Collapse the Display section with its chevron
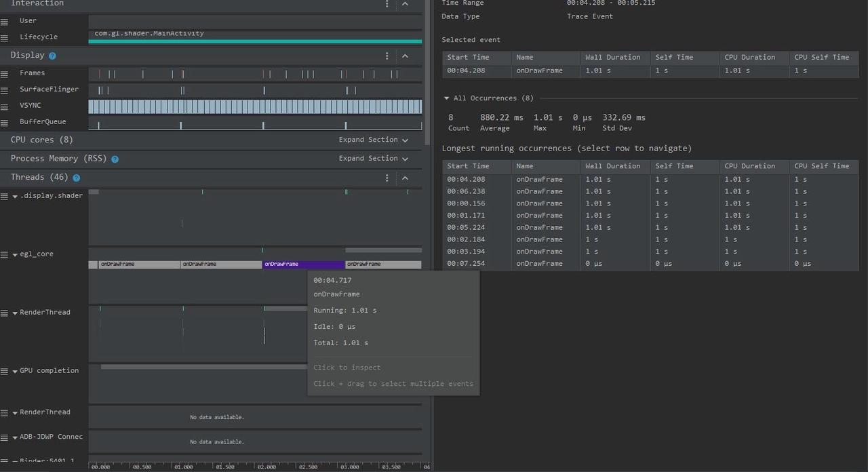The image size is (868, 472). [x=405, y=56]
